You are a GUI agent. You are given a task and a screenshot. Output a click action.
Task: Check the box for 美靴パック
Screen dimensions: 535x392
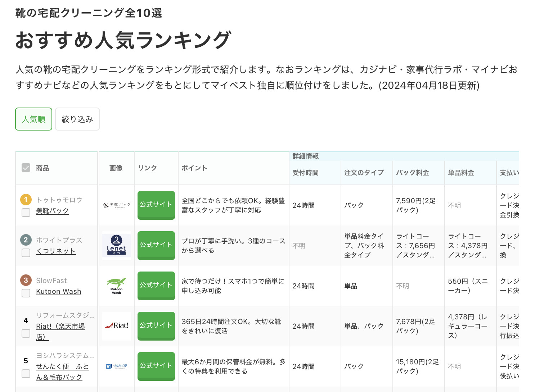click(26, 213)
